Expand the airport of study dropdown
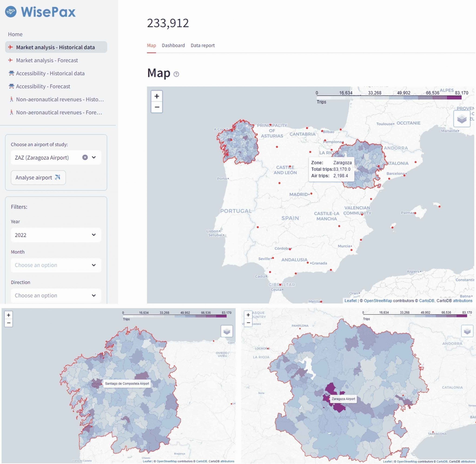 pyautogui.click(x=94, y=158)
